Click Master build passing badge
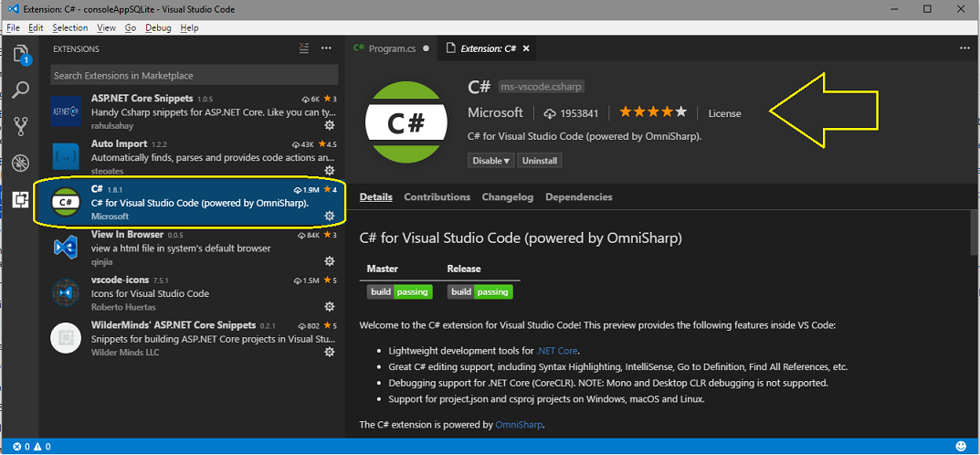Image resolution: width=980 pixels, height=455 pixels. coord(399,291)
